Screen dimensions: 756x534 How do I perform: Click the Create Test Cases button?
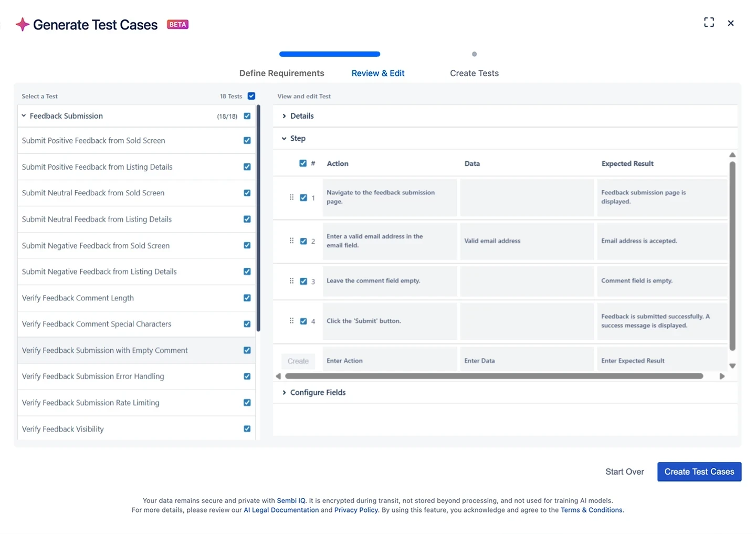point(699,472)
